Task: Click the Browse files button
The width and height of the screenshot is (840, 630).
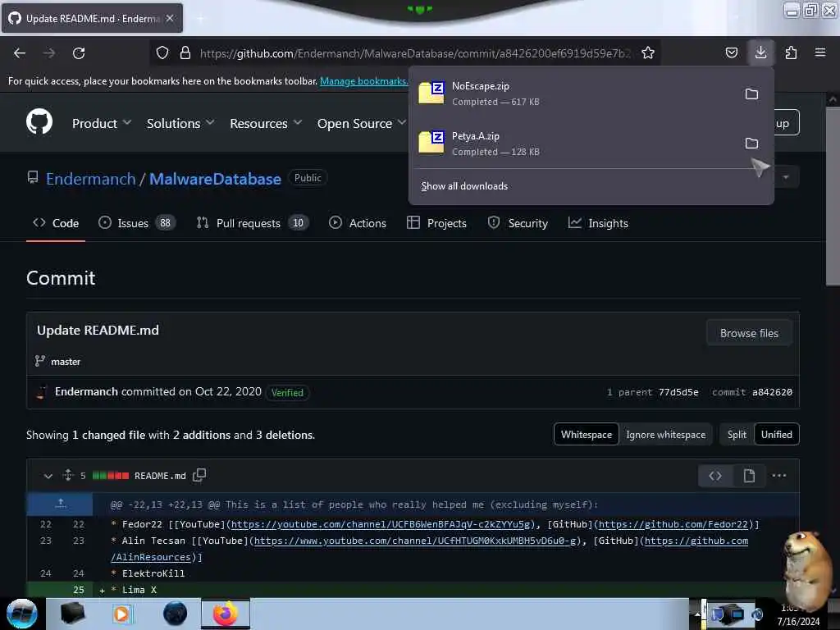Action: coord(749,333)
